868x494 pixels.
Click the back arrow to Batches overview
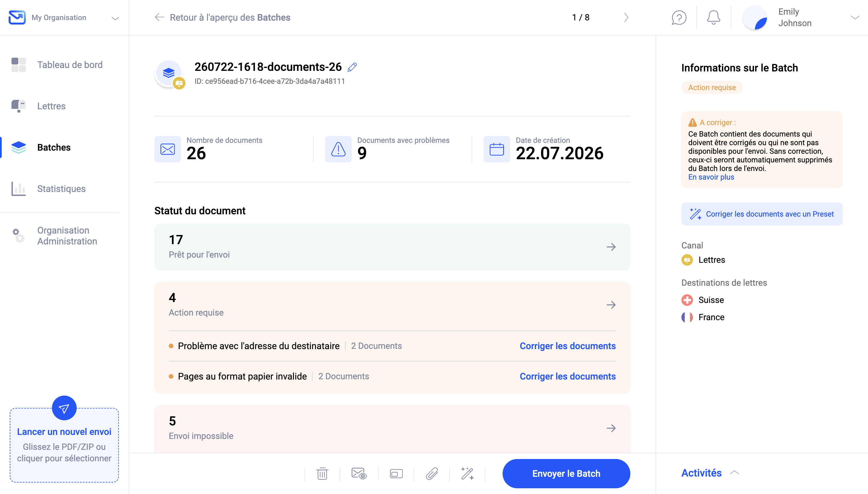[159, 17]
